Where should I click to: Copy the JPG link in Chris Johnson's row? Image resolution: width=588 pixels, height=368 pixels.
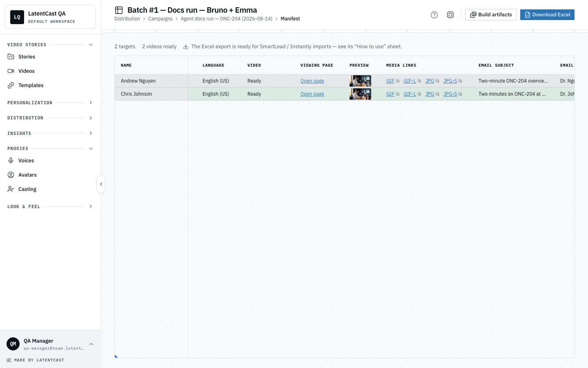437,94
